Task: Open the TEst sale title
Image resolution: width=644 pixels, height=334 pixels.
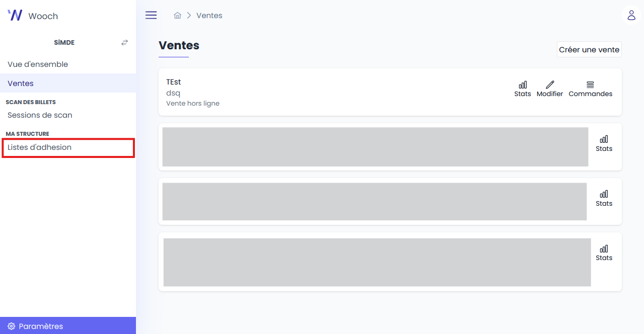Action: [x=174, y=82]
